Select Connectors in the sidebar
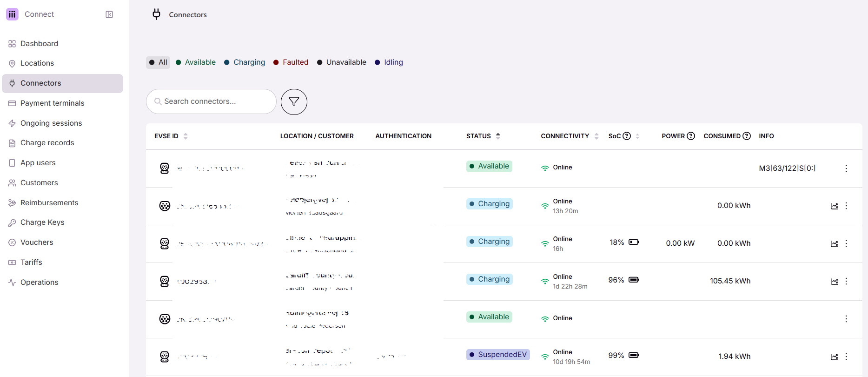The width and height of the screenshot is (868, 377). point(62,83)
